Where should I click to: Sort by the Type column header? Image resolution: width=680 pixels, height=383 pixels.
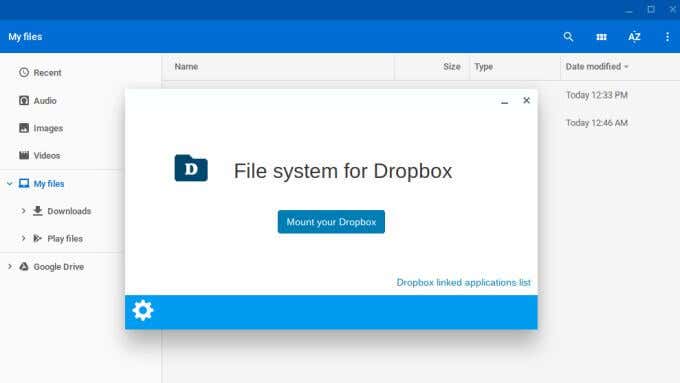click(483, 66)
